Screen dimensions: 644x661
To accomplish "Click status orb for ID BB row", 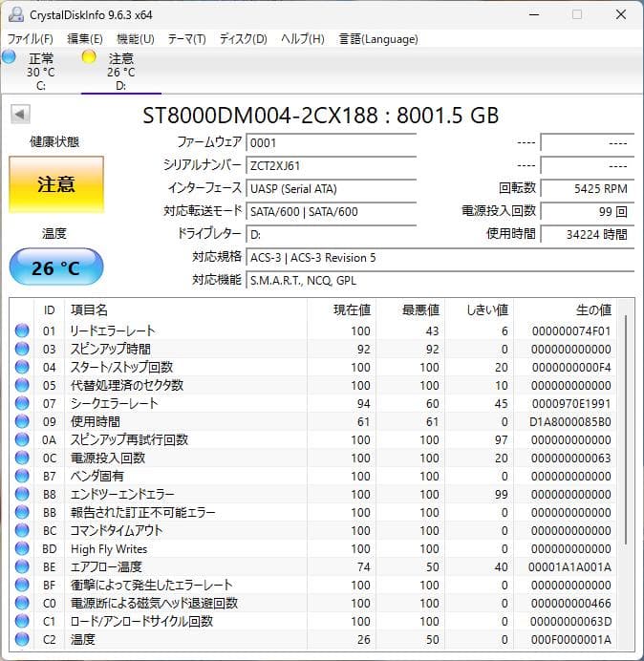I will coord(22,512).
